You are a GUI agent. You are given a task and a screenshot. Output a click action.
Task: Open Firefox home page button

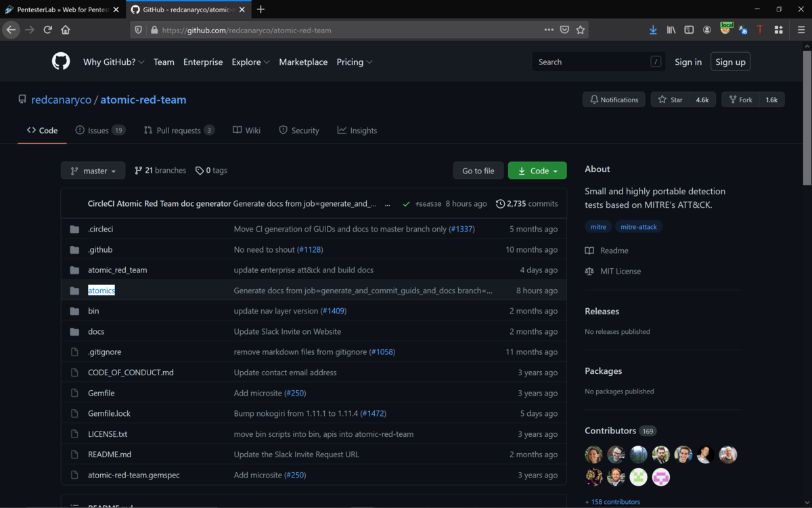point(66,30)
